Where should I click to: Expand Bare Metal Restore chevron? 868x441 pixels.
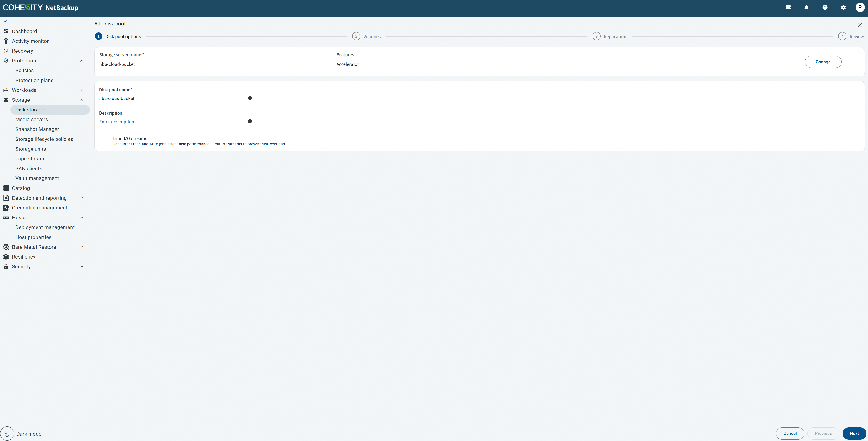(82, 247)
